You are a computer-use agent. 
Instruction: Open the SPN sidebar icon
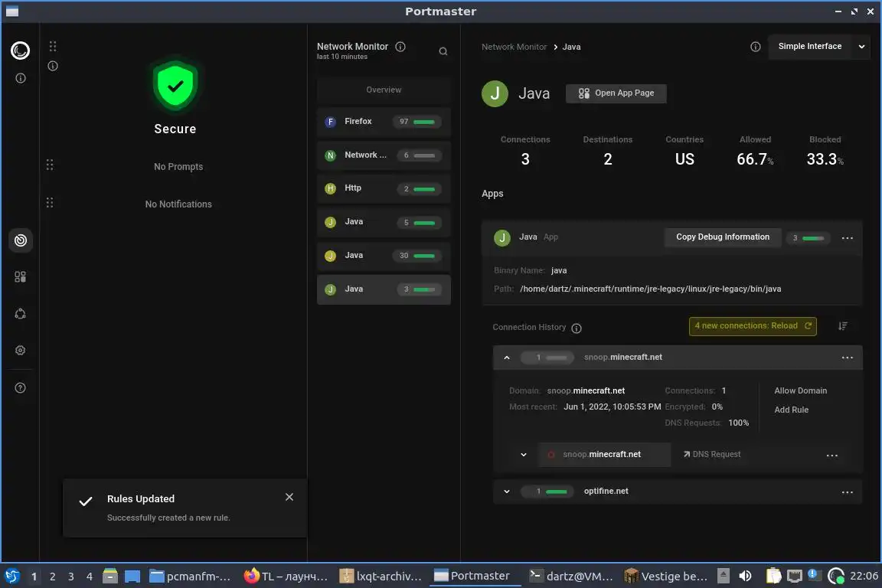pyautogui.click(x=20, y=314)
